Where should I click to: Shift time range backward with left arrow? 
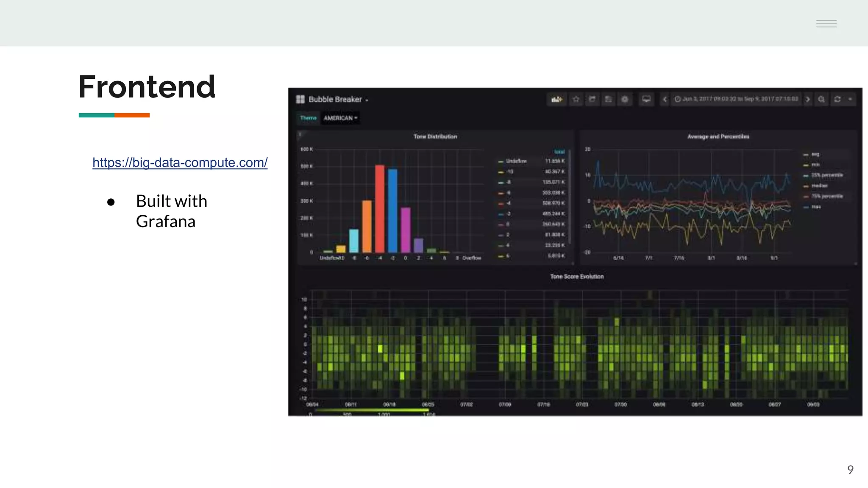pos(665,99)
